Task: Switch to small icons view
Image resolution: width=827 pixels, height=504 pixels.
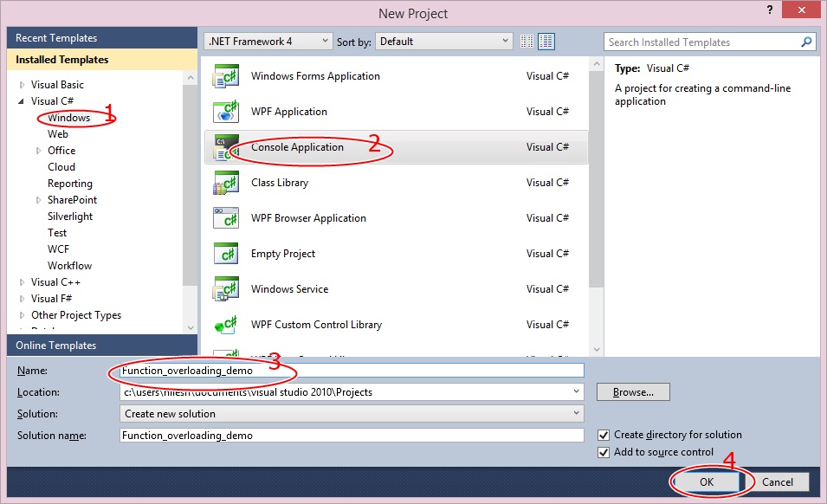Action: tap(527, 41)
